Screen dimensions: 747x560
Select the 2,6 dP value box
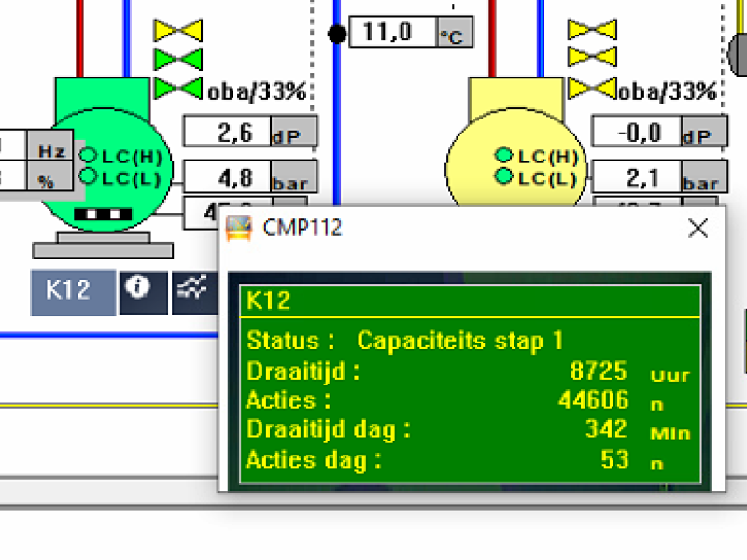pyautogui.click(x=227, y=133)
